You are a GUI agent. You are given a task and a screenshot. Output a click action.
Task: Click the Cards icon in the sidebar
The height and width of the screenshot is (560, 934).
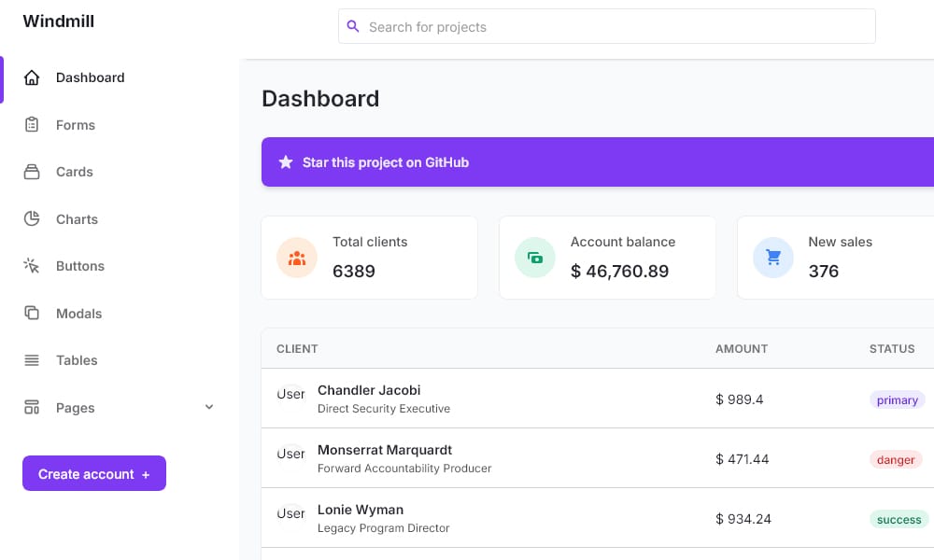coord(32,172)
